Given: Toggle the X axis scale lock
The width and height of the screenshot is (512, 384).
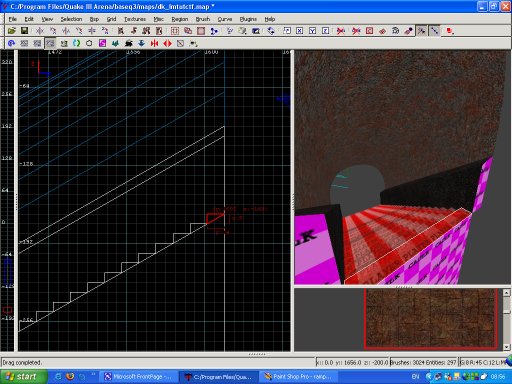Looking at the screenshot, I should coord(300,31).
